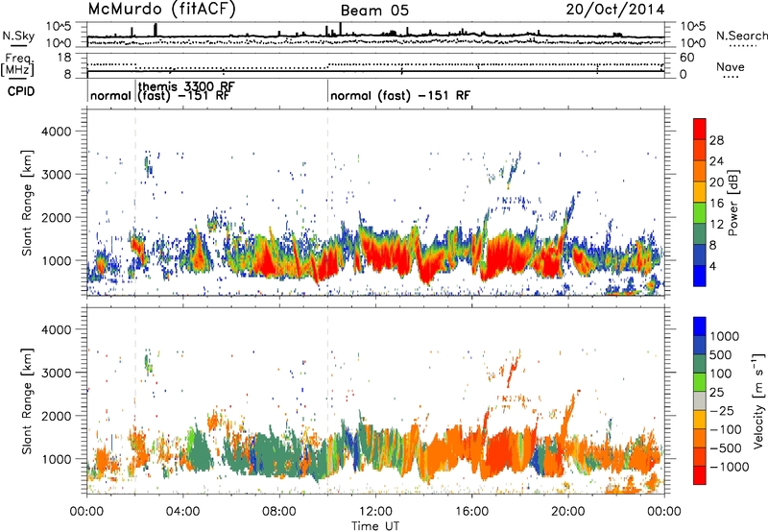
Task: Click the 18 label on frequency axis
Action: [x=64, y=58]
